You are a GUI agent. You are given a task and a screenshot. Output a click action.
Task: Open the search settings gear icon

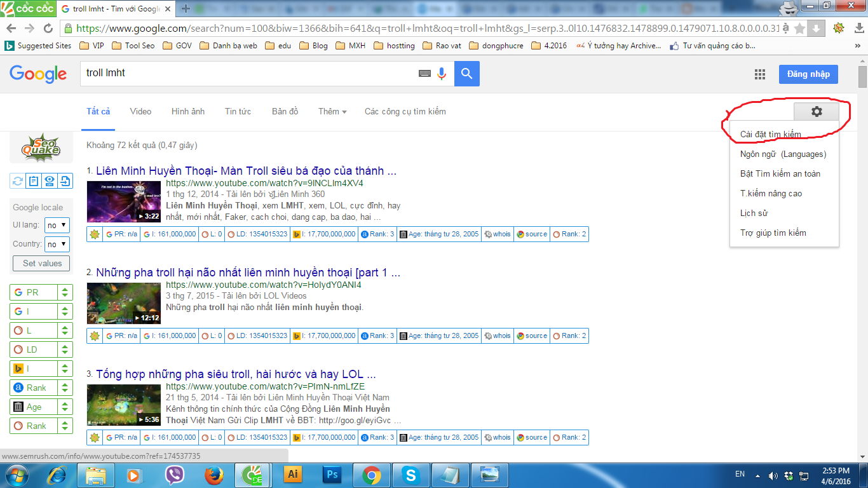tap(817, 111)
